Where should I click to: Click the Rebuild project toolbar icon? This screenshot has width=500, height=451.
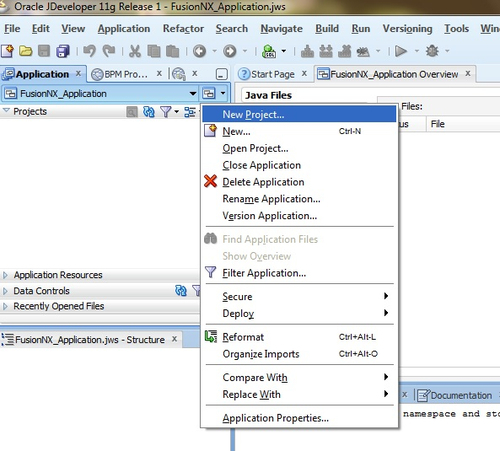coord(326,51)
